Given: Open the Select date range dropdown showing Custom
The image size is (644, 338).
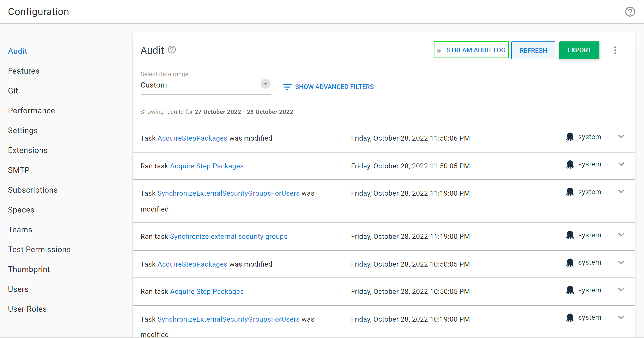Looking at the screenshot, I should tap(265, 84).
